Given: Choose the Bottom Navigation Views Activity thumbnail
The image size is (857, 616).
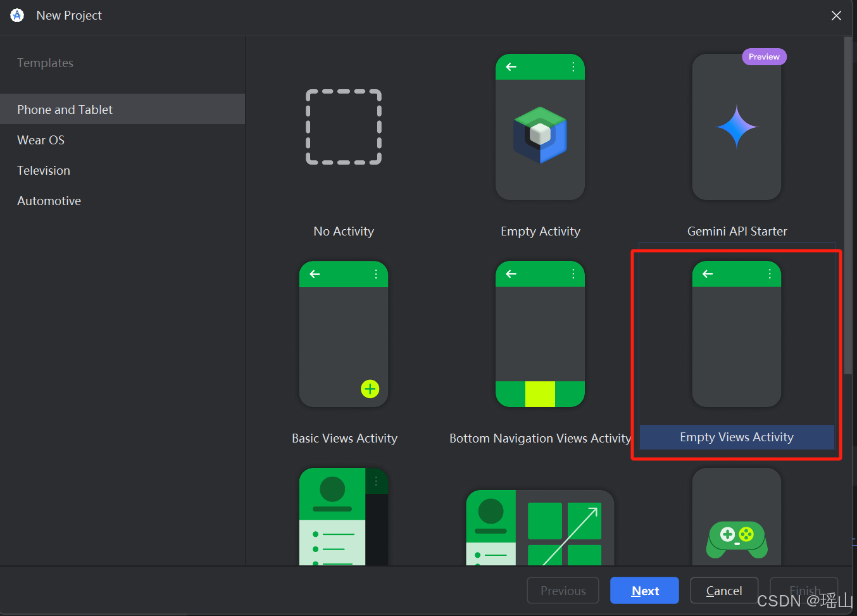Looking at the screenshot, I should click(540, 334).
